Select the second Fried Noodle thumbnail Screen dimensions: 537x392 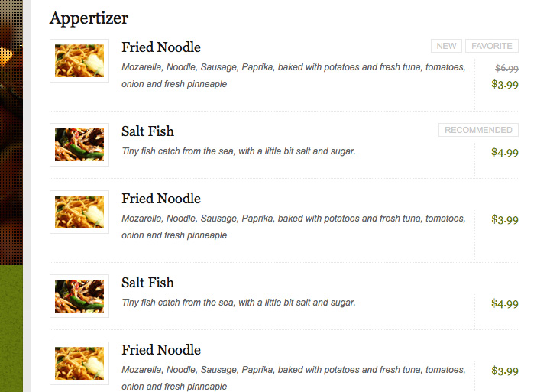pyautogui.click(x=79, y=212)
